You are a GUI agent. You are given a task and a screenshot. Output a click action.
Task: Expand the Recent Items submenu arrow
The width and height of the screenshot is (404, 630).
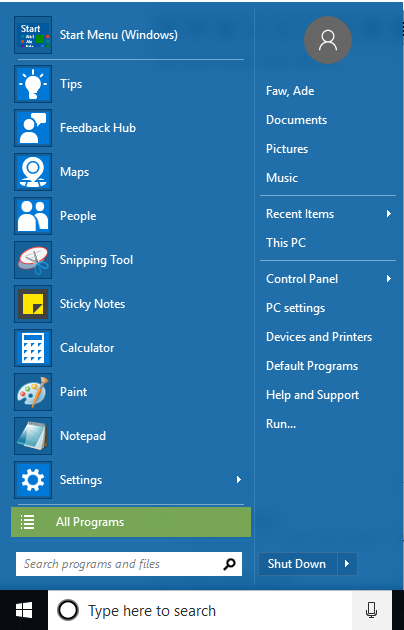(388, 214)
